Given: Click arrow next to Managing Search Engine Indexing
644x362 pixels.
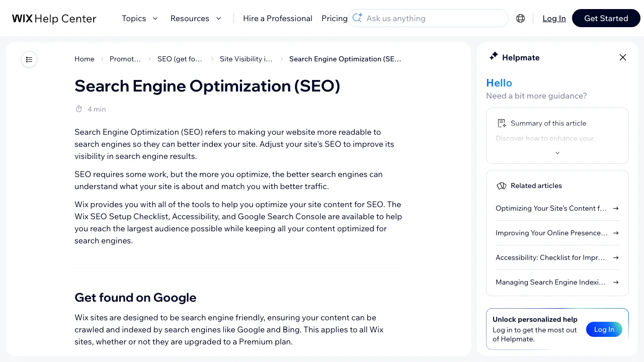Looking at the screenshot, I should click(x=616, y=282).
